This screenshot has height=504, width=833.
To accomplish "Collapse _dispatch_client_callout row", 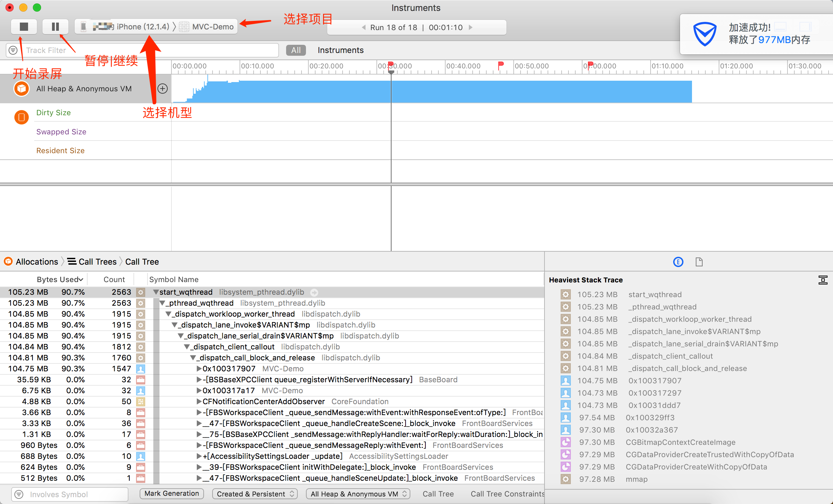I will point(187,347).
